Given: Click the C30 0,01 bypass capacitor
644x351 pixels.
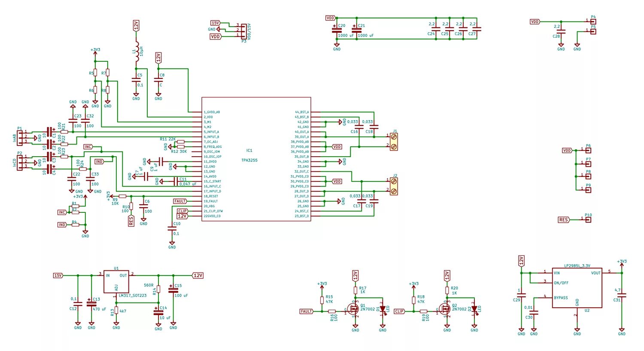Looking at the screenshot, I should [x=534, y=313].
